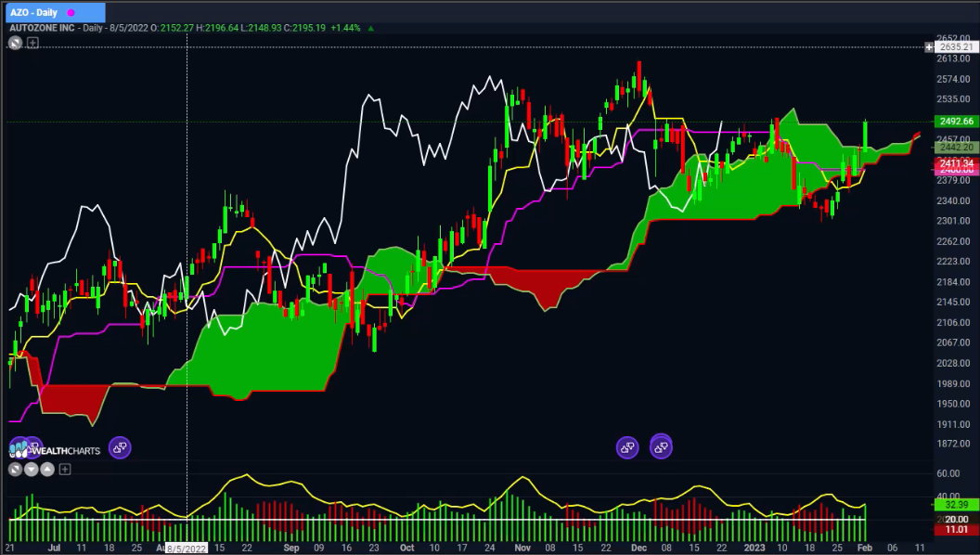Click the 2535.00 price axis value
Screen dimensions: 980x555
[x=953, y=99]
